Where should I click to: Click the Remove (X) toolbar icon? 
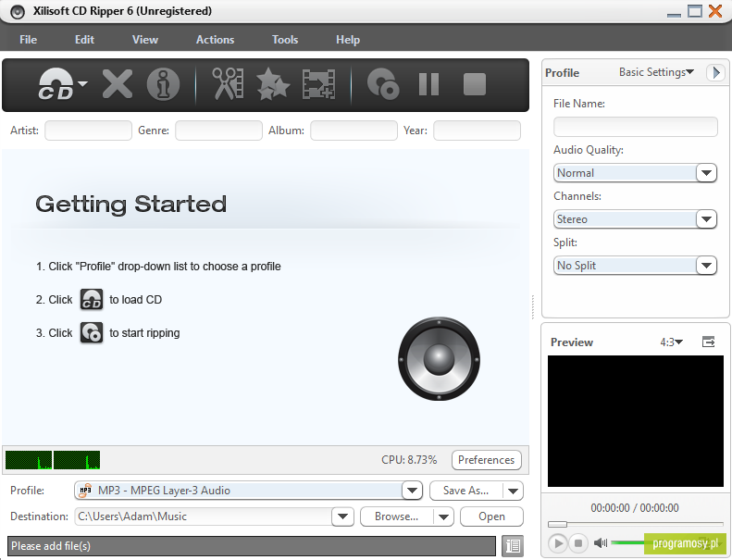[x=118, y=84]
